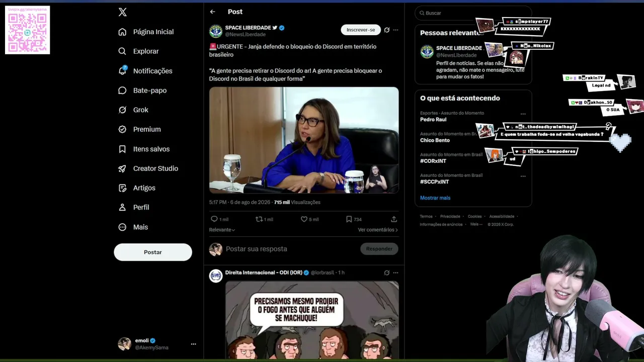Click the Responder button
The height and width of the screenshot is (362, 644).
[x=379, y=249]
